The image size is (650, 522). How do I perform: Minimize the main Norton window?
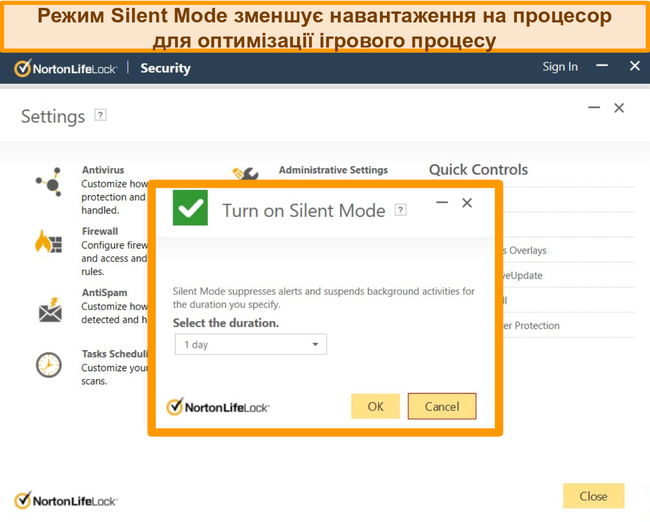point(602,66)
